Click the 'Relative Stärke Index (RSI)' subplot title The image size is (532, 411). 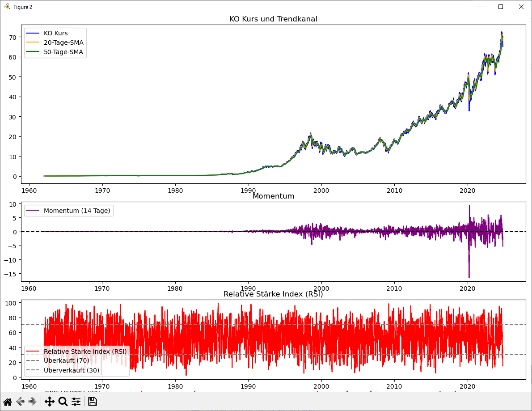point(273,294)
